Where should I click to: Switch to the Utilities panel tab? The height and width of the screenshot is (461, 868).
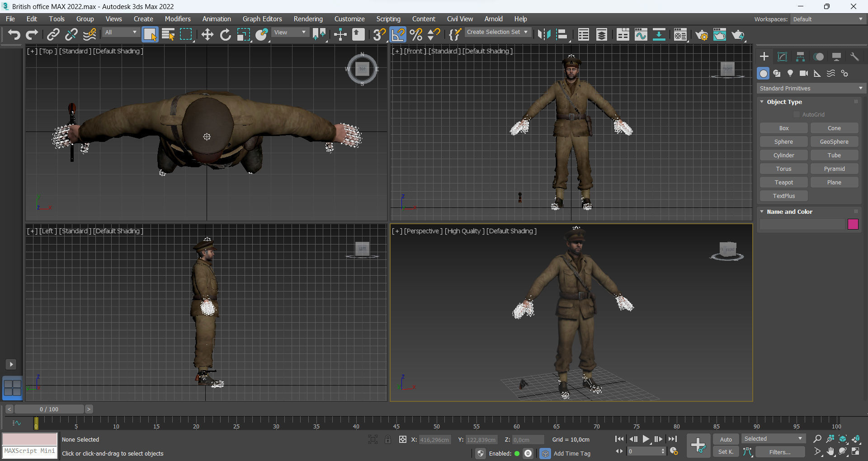(x=854, y=56)
